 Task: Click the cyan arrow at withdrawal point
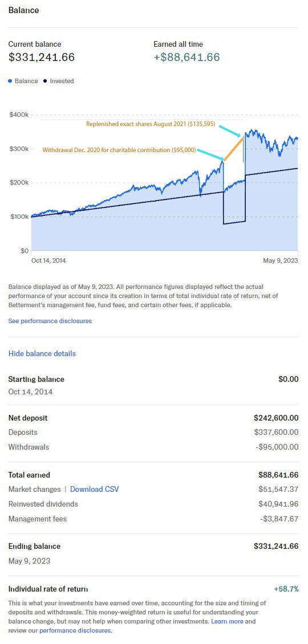[210, 155]
